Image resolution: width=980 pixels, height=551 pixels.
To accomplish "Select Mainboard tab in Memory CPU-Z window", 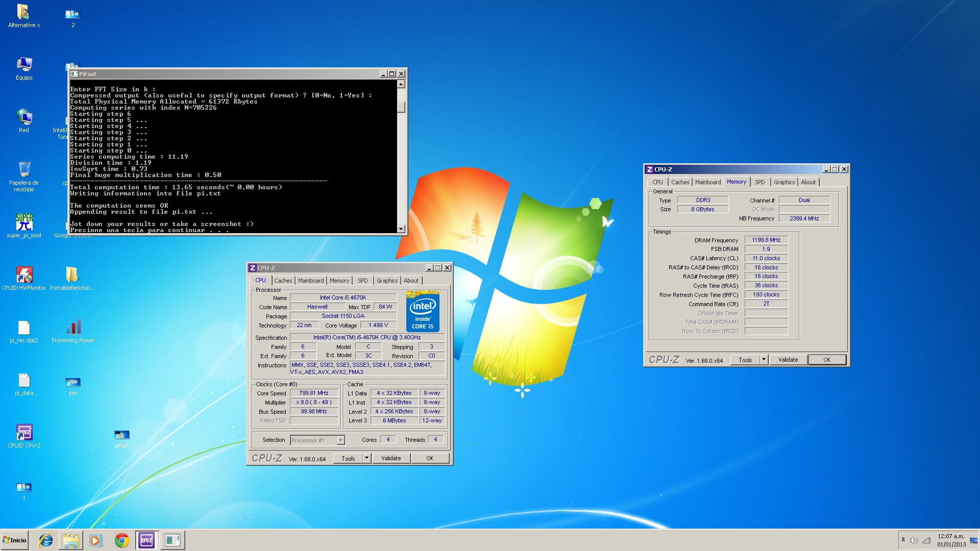I will click(x=708, y=182).
